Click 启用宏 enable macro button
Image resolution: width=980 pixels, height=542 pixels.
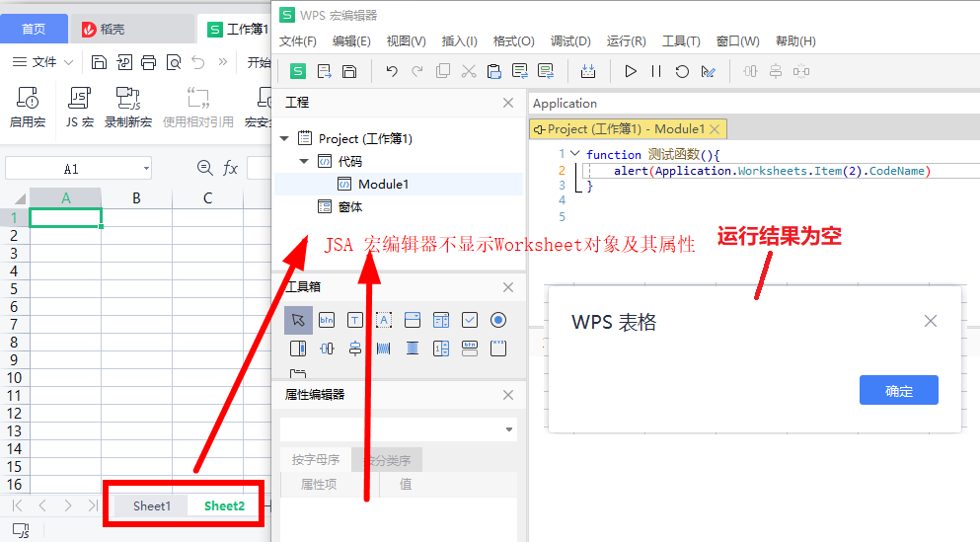[x=28, y=107]
